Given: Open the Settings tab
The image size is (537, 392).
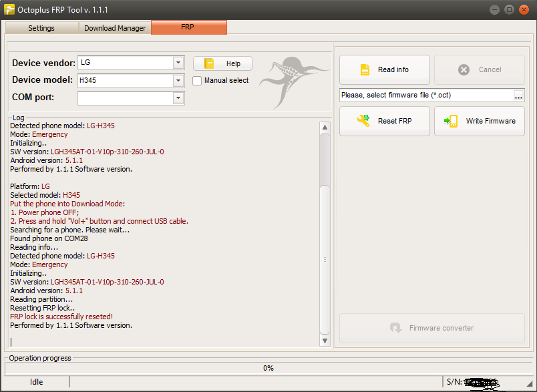Looking at the screenshot, I should click(41, 28).
